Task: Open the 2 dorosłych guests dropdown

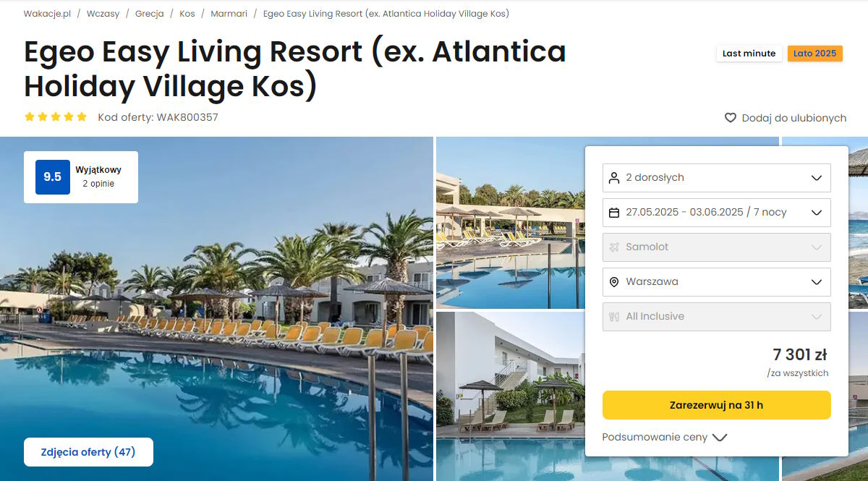Action: pos(716,178)
